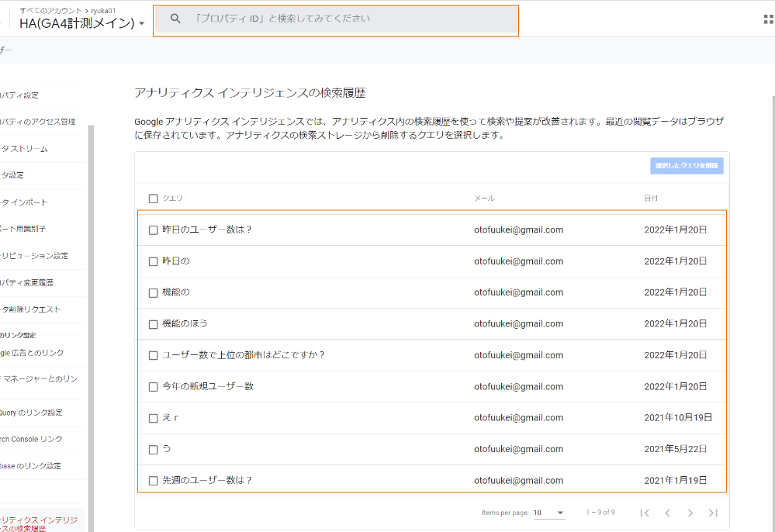This screenshot has height=532, width=775.
Task: Click the メール column header
Action: tap(484, 198)
